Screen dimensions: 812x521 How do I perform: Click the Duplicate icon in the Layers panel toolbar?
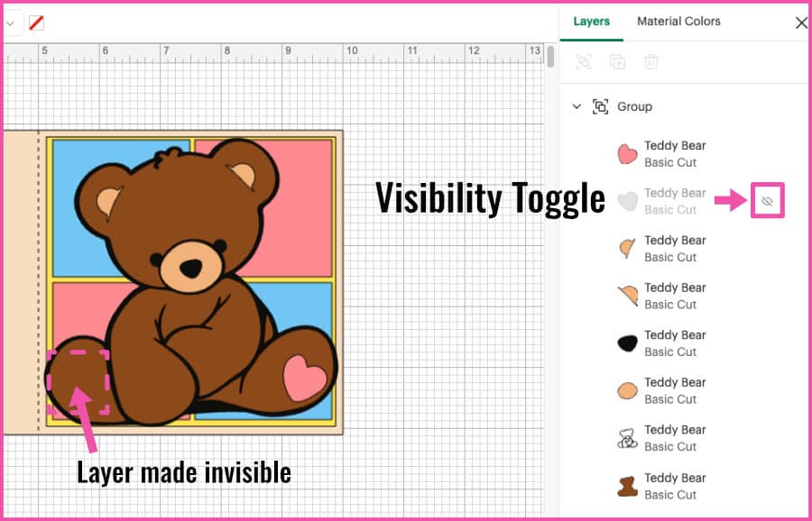click(x=617, y=62)
